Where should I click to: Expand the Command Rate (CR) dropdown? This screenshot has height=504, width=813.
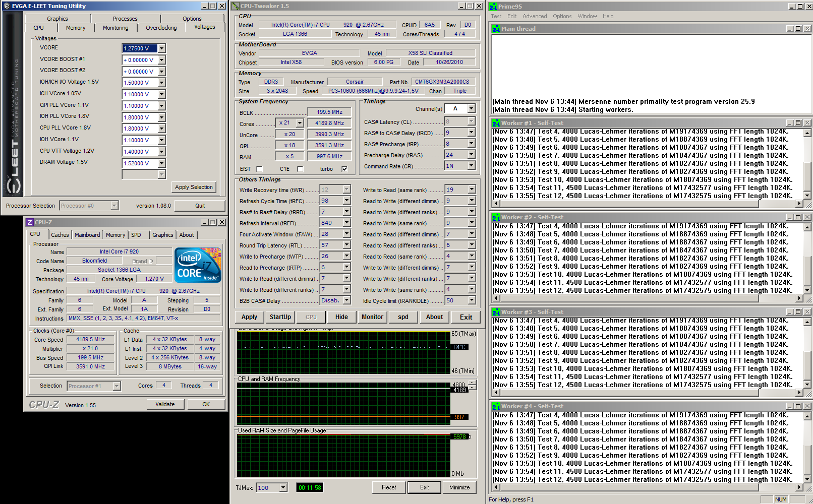pos(471,166)
